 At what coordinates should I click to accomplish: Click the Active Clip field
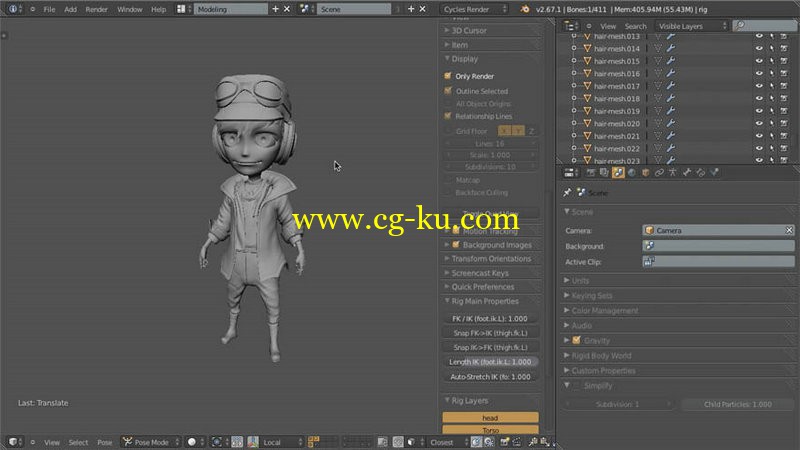718,262
